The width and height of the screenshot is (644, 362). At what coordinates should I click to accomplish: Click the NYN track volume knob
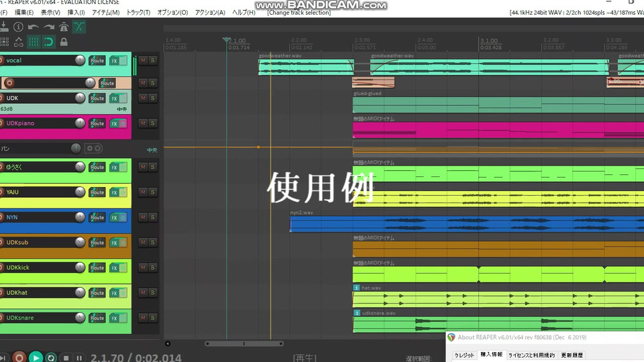pyautogui.click(x=80, y=217)
